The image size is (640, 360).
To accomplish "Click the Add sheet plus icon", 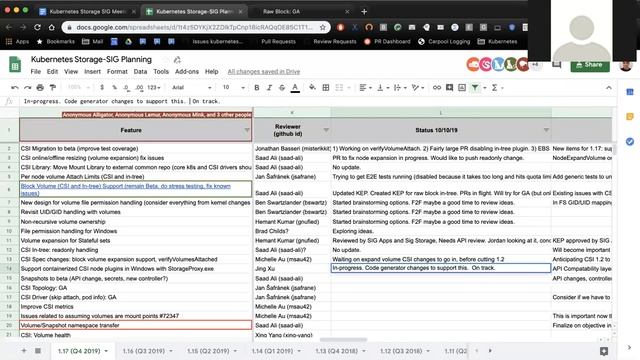I will 24,351.
